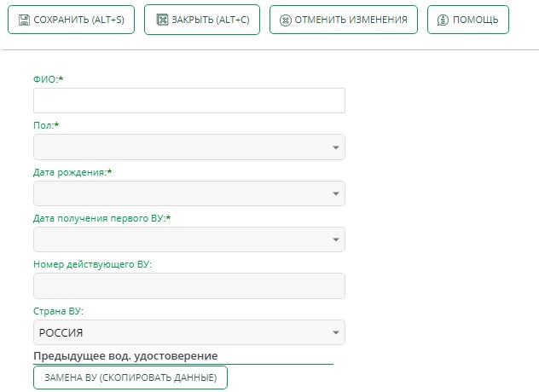Image resolution: width=539 pixels, height=392 pixels.
Task: Open the Пол dropdown
Action: tap(189, 147)
